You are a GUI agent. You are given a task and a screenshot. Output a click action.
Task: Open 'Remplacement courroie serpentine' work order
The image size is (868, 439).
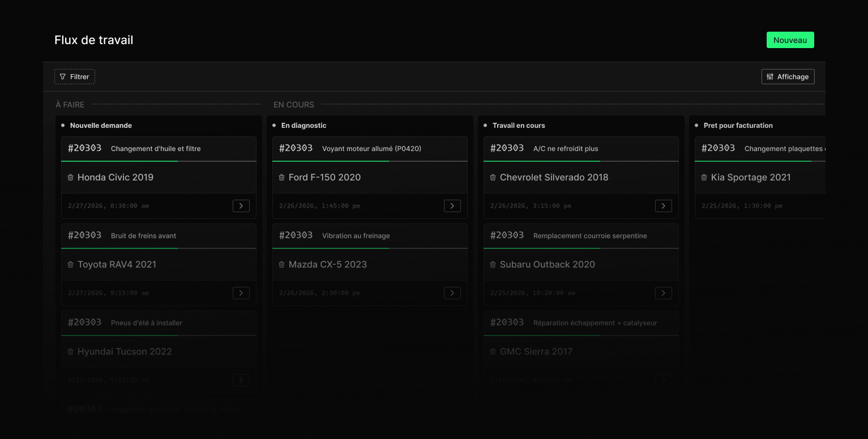(590, 236)
